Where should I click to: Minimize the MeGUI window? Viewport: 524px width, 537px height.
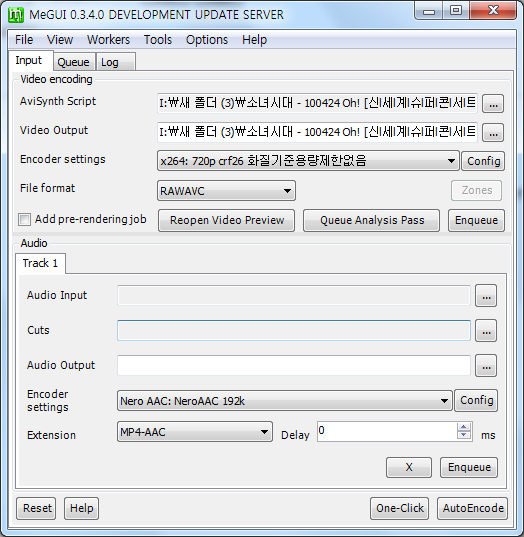(429, 11)
